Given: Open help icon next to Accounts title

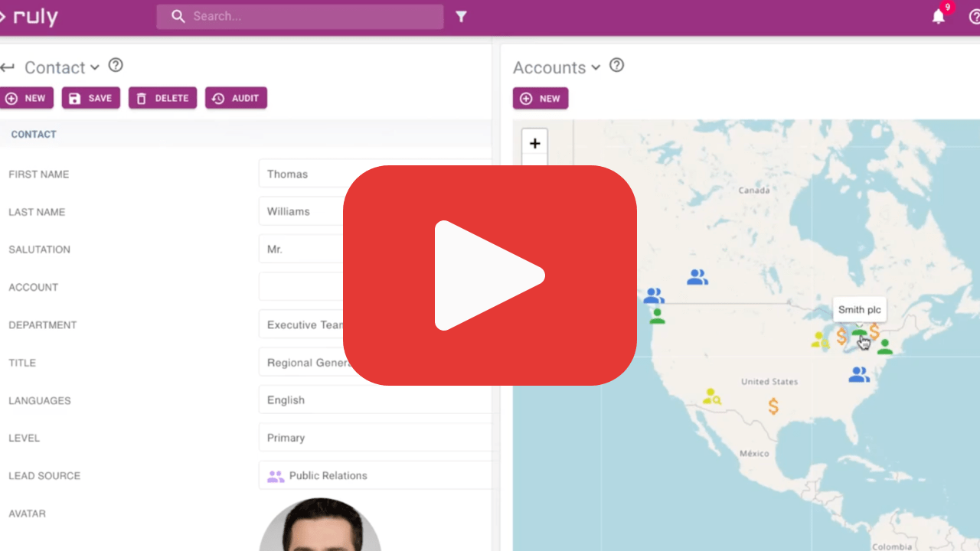Looking at the screenshot, I should [616, 65].
